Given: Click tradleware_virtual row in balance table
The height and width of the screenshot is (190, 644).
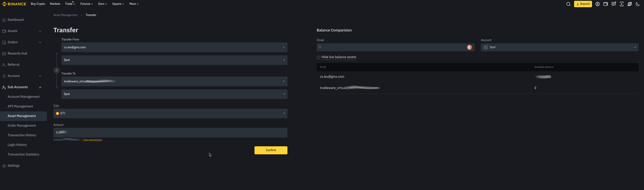Looking at the screenshot, I should pos(477,88).
